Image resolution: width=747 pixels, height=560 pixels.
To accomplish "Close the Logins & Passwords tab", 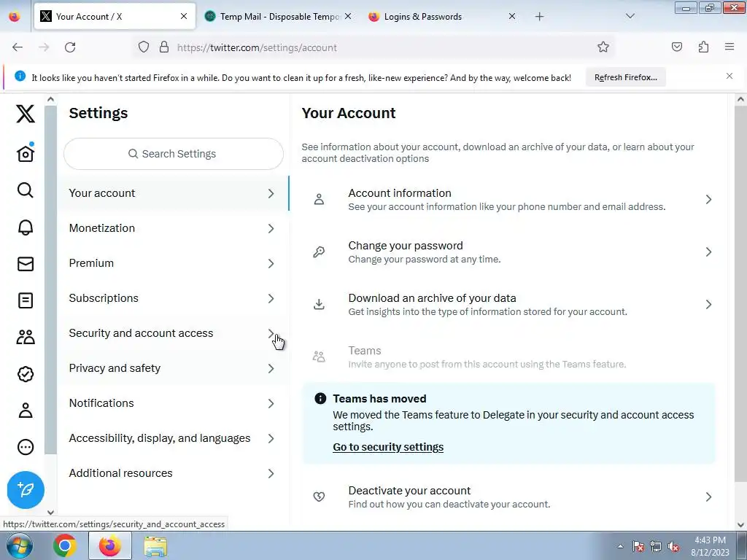I will coord(512,16).
